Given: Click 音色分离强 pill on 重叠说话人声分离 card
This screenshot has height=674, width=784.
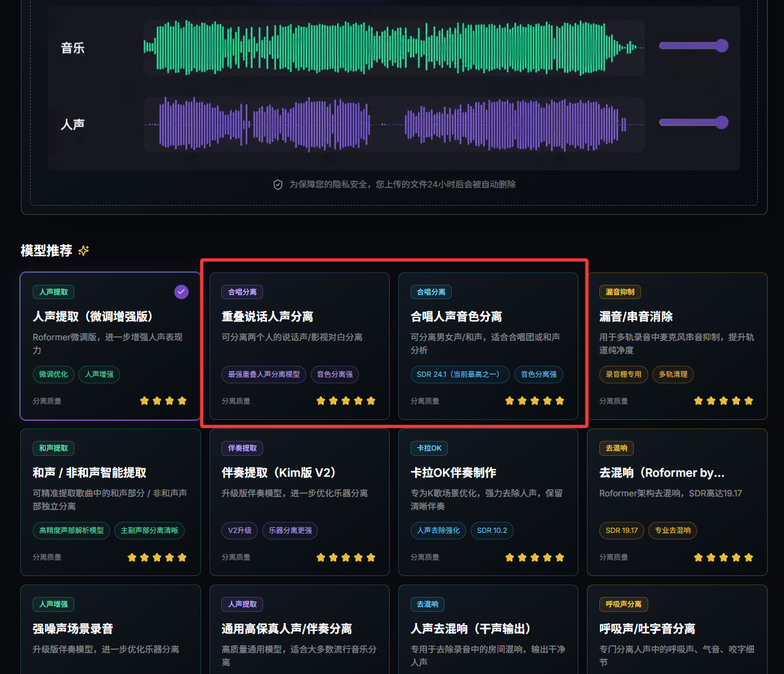Looking at the screenshot, I should click(335, 374).
